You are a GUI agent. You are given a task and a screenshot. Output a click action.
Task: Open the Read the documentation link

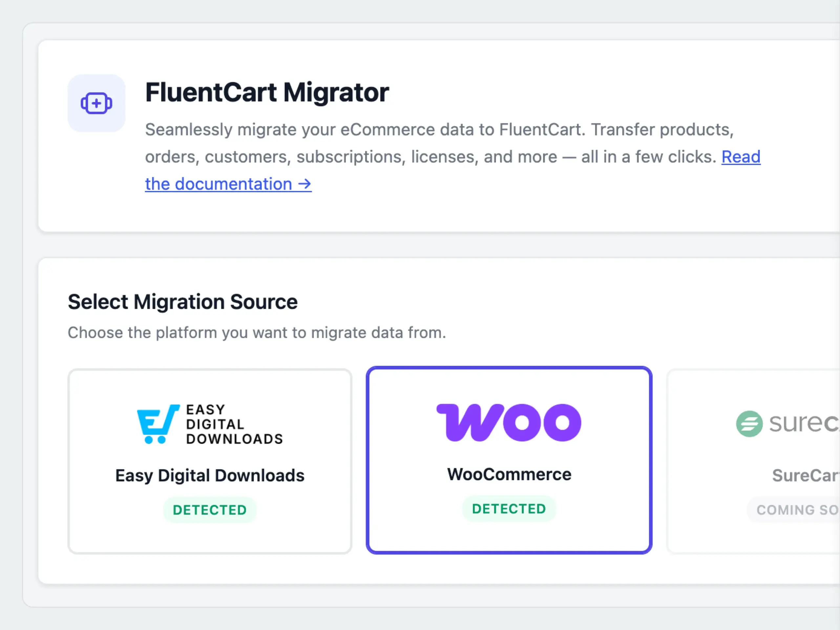(x=228, y=184)
